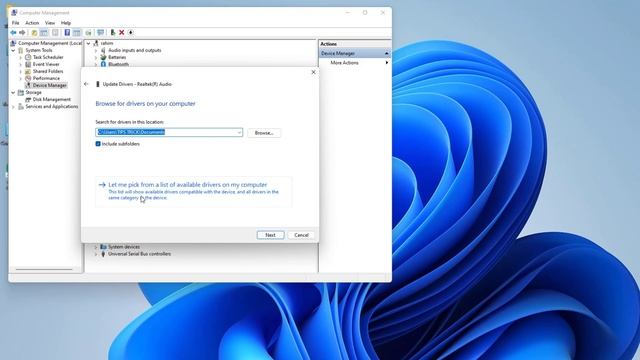Screen dimensions: 640x360
Task: Click the monitor scan-for-hardware-changes toolbar icon
Action: (100, 33)
